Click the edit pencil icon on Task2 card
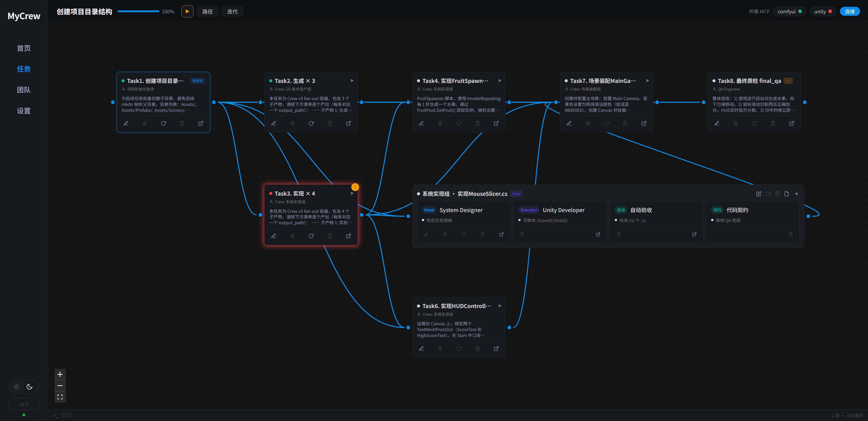 (x=274, y=124)
